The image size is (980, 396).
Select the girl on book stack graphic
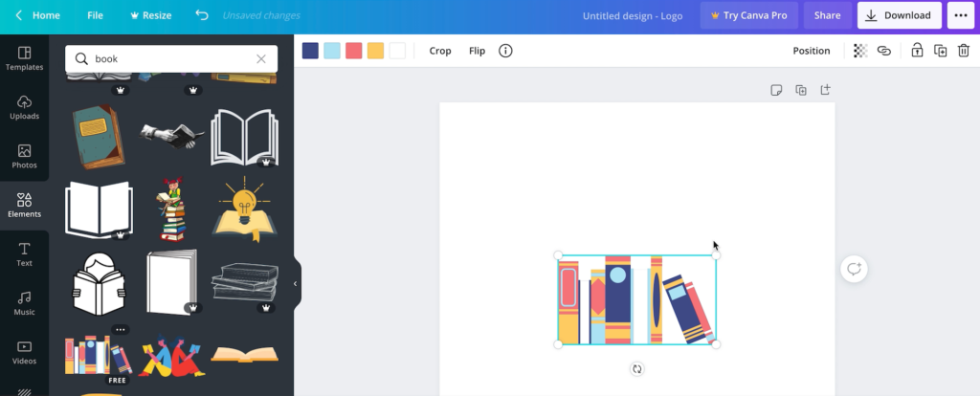pyautogui.click(x=171, y=209)
